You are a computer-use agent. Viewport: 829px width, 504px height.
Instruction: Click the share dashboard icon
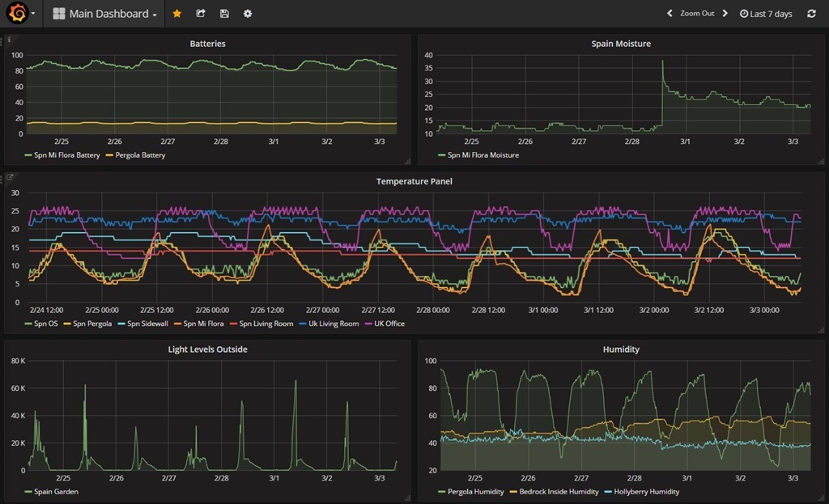201,14
